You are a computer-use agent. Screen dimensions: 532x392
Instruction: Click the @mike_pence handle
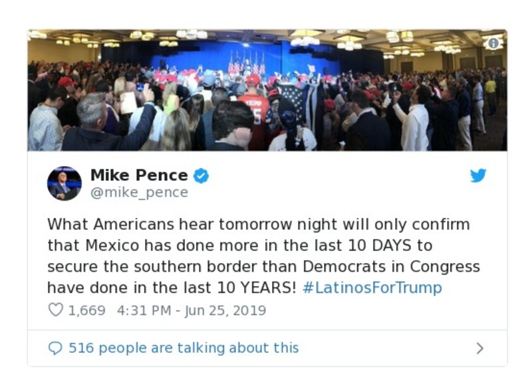coord(138,193)
